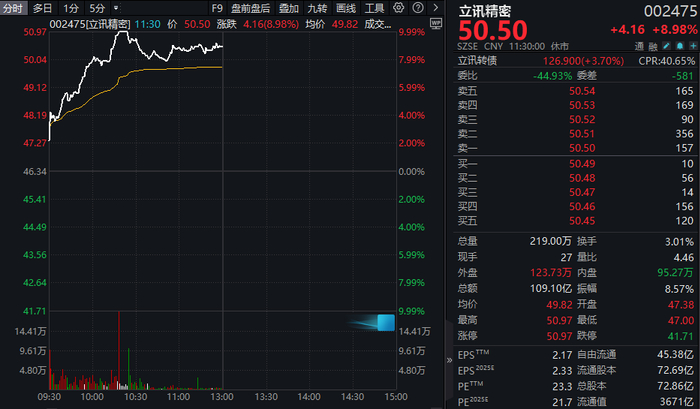Screen dimensions: 700x409
Task: Click 现手 value 27
Action: [567, 258]
